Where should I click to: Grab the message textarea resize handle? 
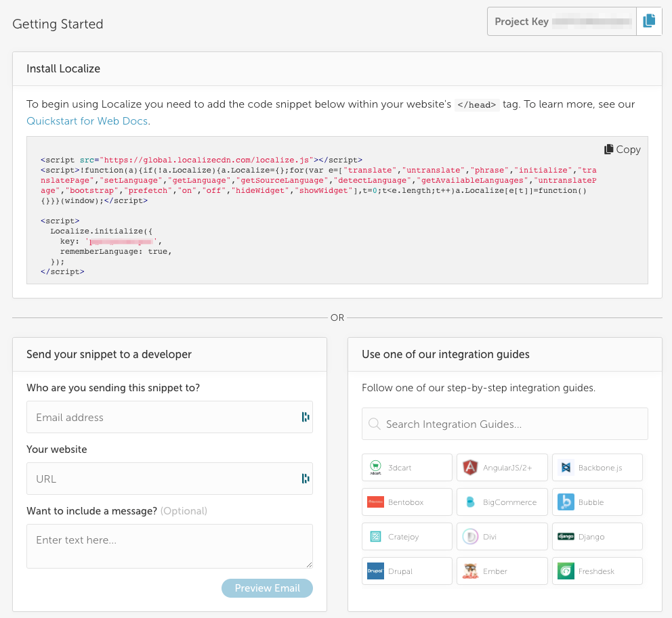coord(309,565)
